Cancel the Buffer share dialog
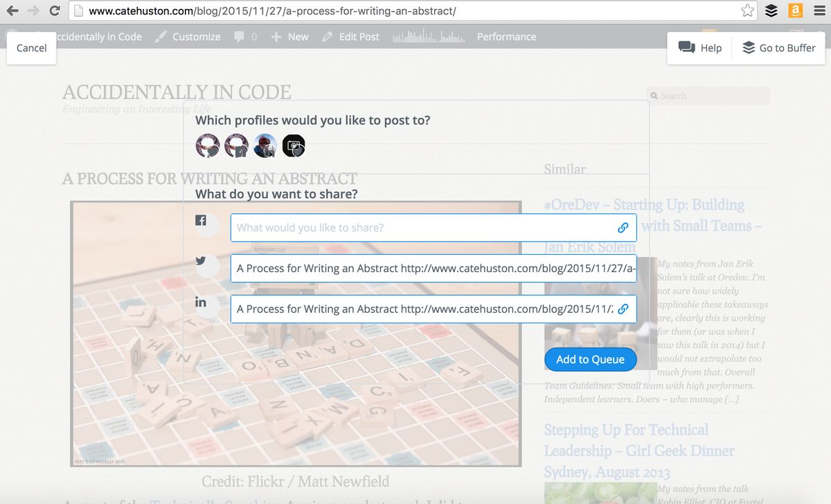This screenshot has height=504, width=831. (31, 48)
